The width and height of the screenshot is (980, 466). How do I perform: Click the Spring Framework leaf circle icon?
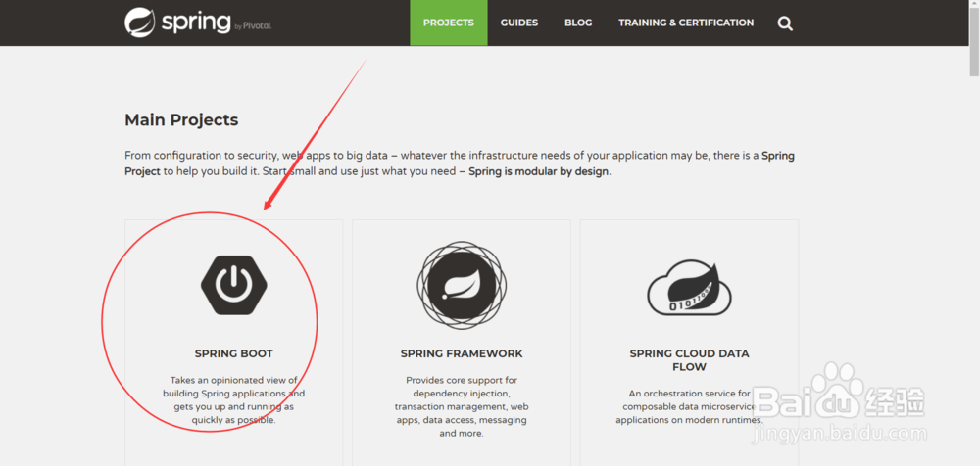pos(462,286)
